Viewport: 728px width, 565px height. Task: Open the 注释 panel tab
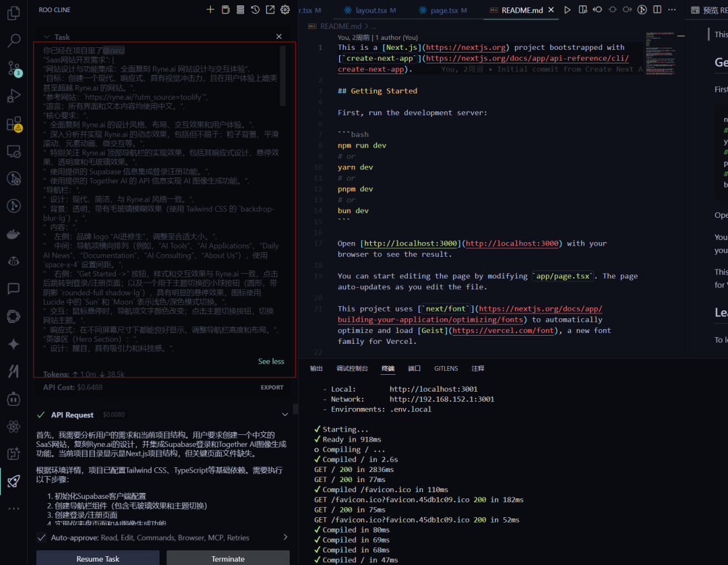(x=478, y=368)
